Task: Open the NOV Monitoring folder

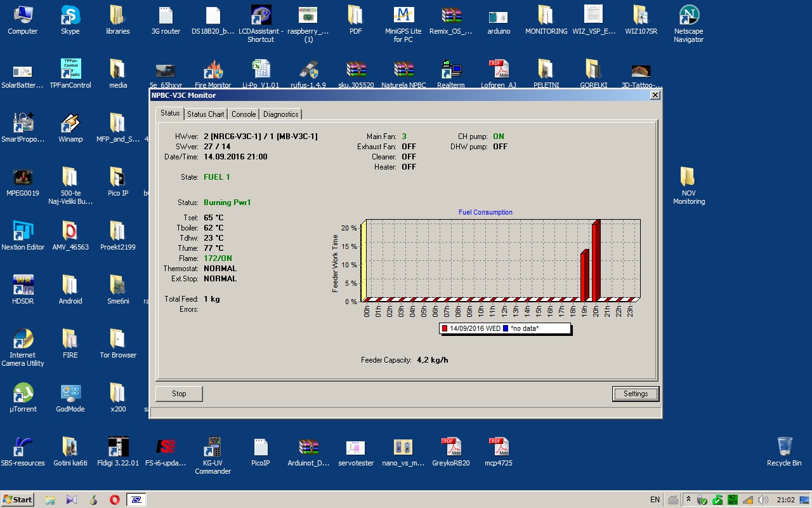Action: click(x=688, y=177)
